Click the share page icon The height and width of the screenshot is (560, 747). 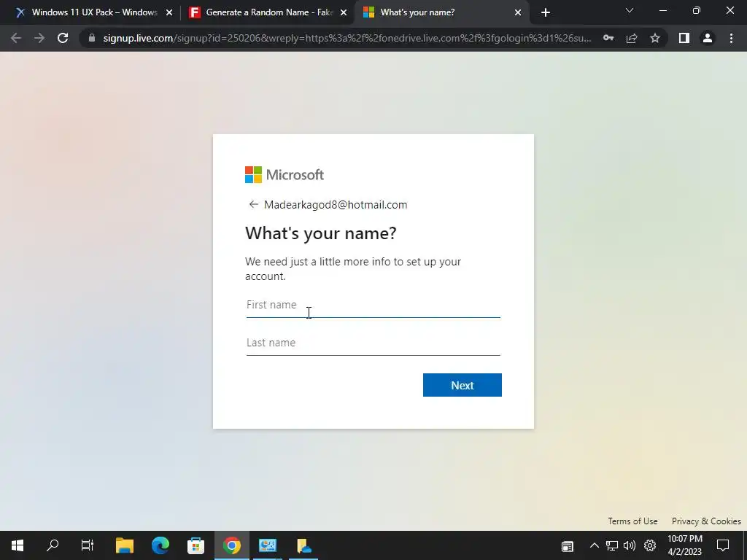(632, 38)
